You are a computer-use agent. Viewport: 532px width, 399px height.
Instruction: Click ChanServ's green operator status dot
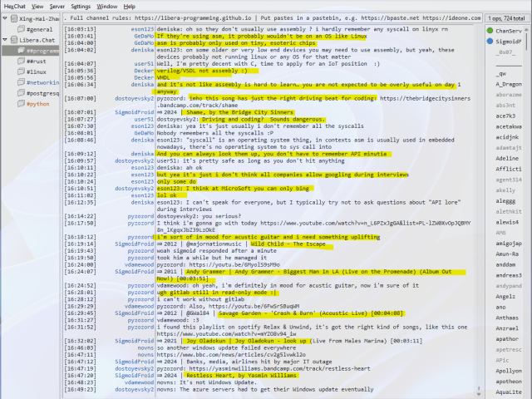[x=489, y=30]
